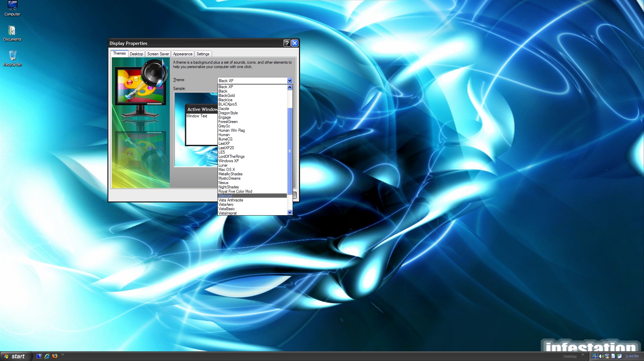Select the Black theme entry
644x361 pixels.
click(x=252, y=91)
